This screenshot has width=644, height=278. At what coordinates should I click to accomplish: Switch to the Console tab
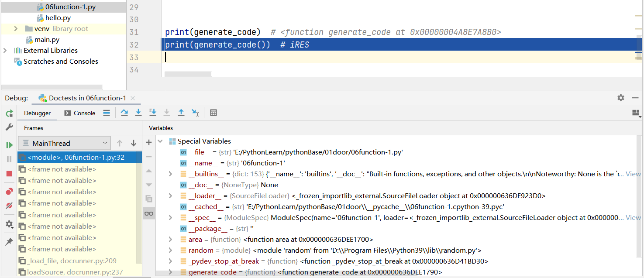(80, 113)
